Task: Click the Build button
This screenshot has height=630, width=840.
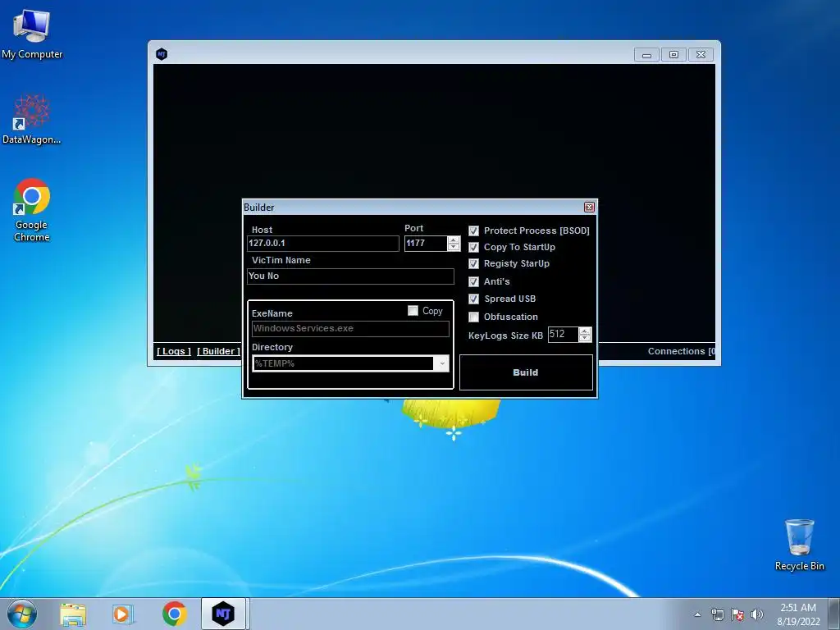Action: (526, 372)
